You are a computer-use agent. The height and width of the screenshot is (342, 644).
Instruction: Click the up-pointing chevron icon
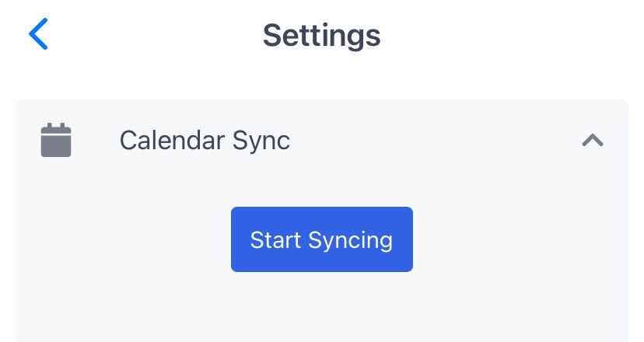pos(592,141)
